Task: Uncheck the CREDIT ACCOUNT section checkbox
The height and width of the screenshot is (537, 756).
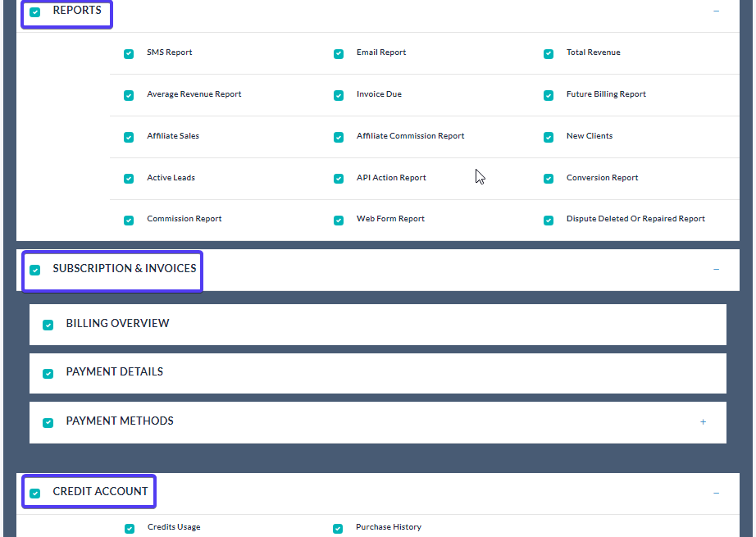Action: pyautogui.click(x=35, y=493)
